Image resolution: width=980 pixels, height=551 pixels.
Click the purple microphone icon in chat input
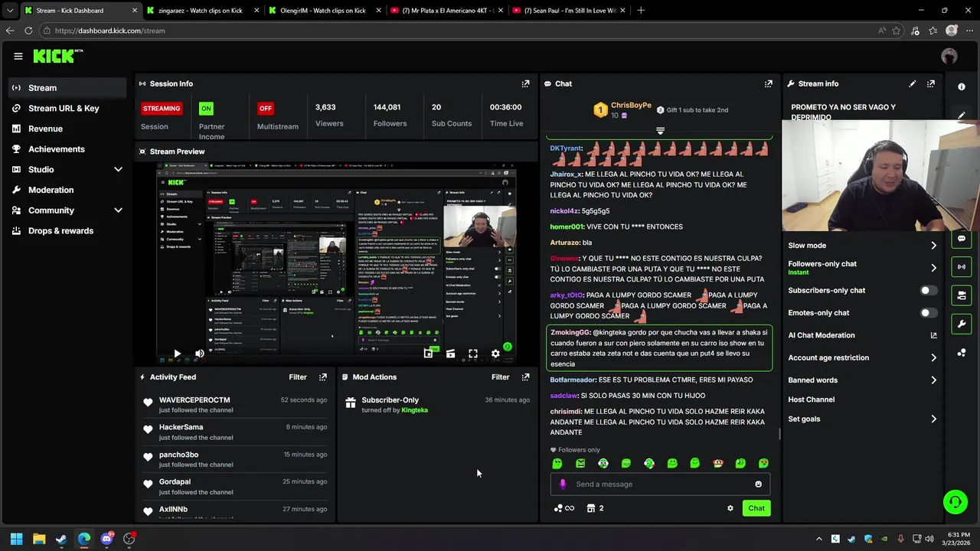563,484
